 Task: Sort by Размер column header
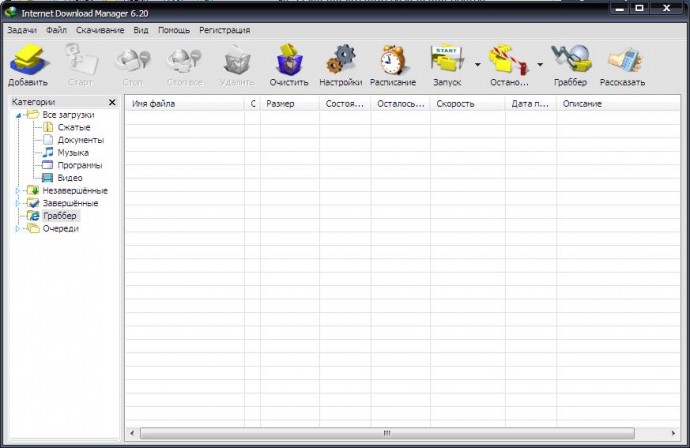pyautogui.click(x=290, y=104)
